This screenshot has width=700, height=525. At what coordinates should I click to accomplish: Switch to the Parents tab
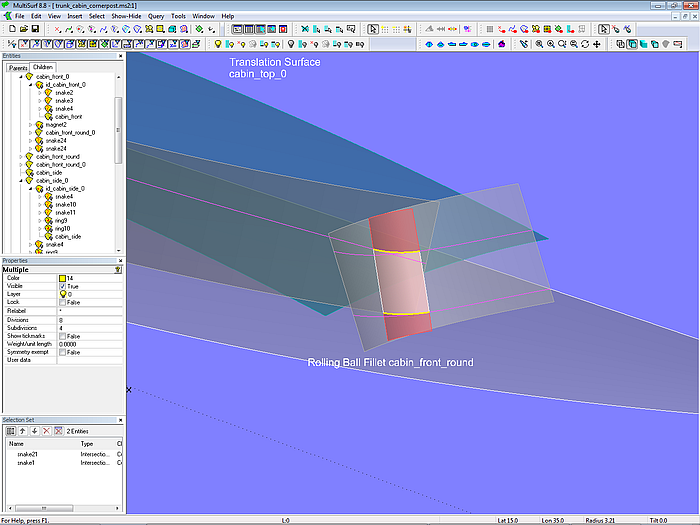tap(17, 67)
